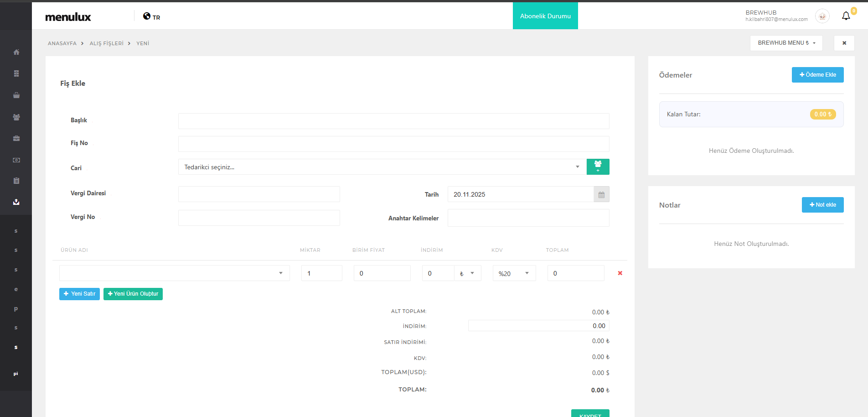Open the Abonelik Durumu tab
868x417 pixels.
coord(545,16)
